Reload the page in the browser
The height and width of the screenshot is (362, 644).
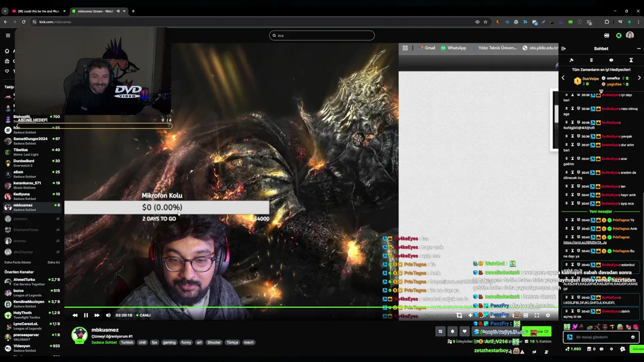23,22
